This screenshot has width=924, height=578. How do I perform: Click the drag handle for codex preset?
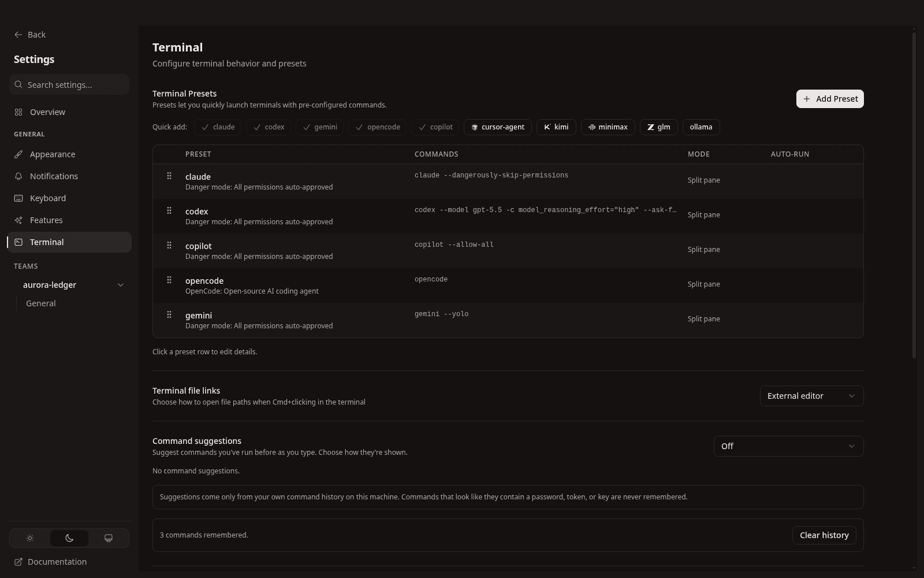(x=169, y=210)
